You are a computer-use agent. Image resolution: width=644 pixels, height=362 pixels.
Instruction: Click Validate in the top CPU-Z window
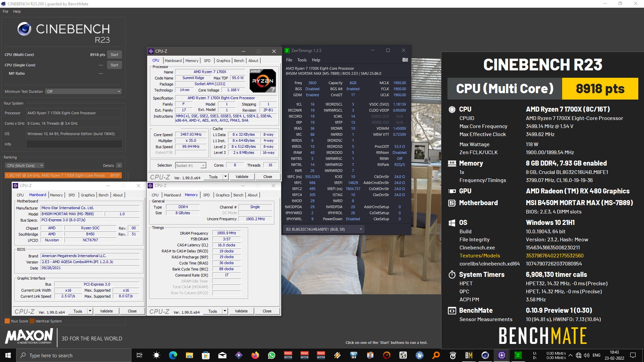(x=242, y=177)
